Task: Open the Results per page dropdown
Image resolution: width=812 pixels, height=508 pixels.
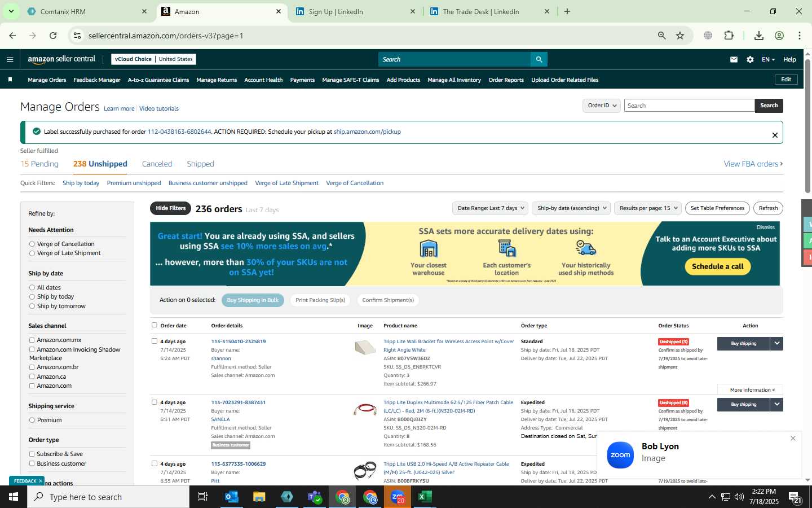Action: 648,208
